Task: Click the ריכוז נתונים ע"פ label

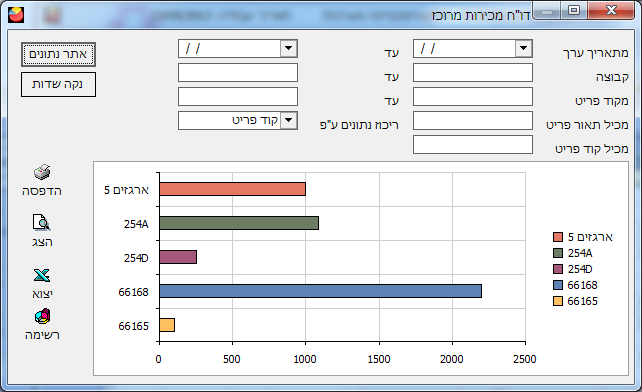Action: [359, 125]
